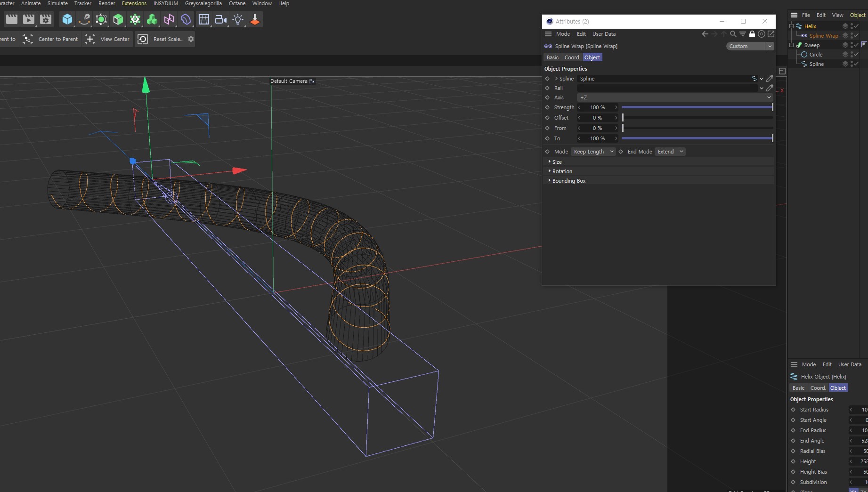Open Extensions menu
Image resolution: width=868 pixels, height=492 pixels.
tap(134, 3)
